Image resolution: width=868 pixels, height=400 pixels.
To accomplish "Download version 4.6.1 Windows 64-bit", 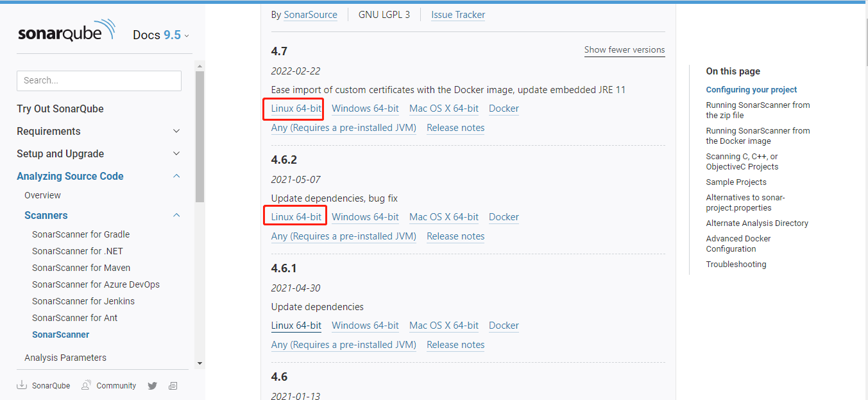I will pos(365,326).
